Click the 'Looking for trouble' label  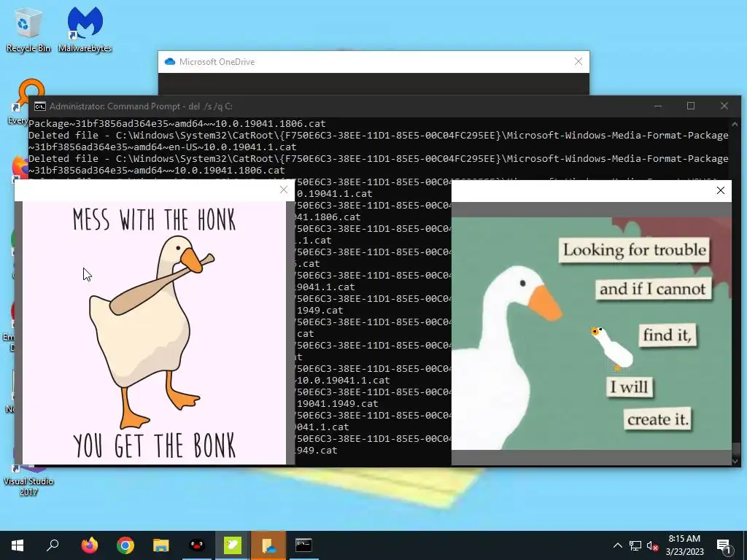point(634,250)
